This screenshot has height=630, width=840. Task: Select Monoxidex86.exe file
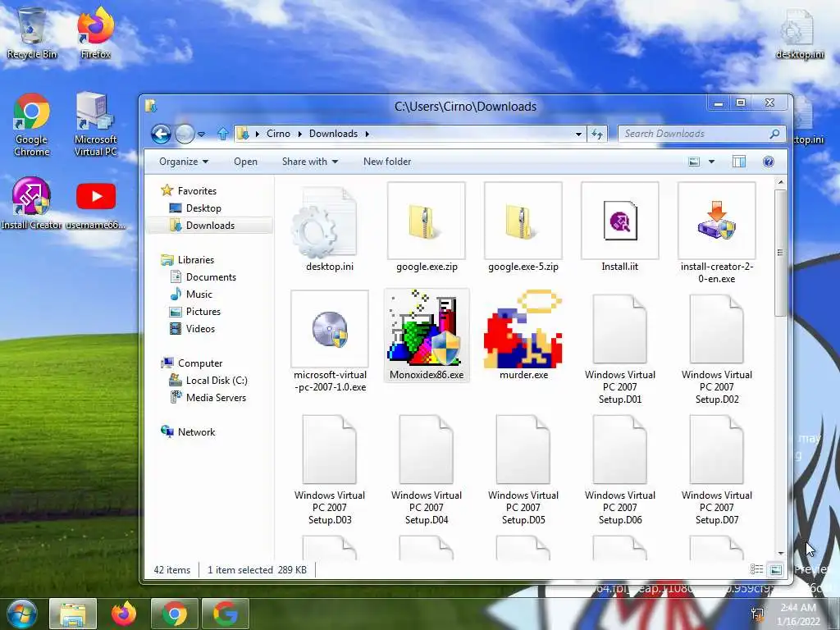[x=427, y=336]
